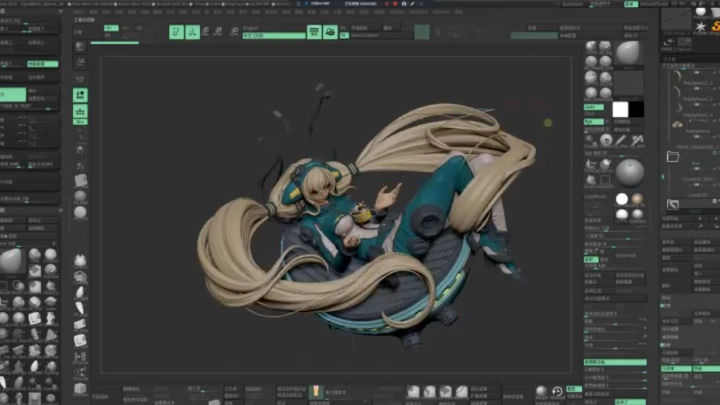The height and width of the screenshot is (405, 720).
Task: Toggle the green Rgb button
Action: coord(594,122)
